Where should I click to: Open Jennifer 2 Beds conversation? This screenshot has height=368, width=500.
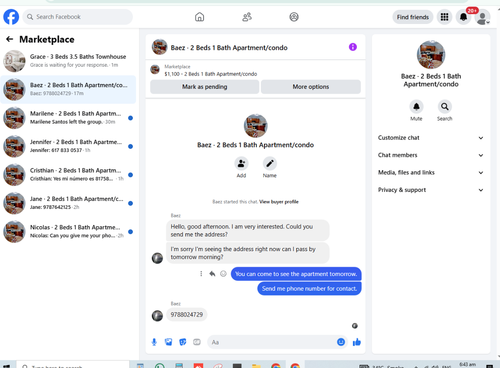(x=68, y=146)
